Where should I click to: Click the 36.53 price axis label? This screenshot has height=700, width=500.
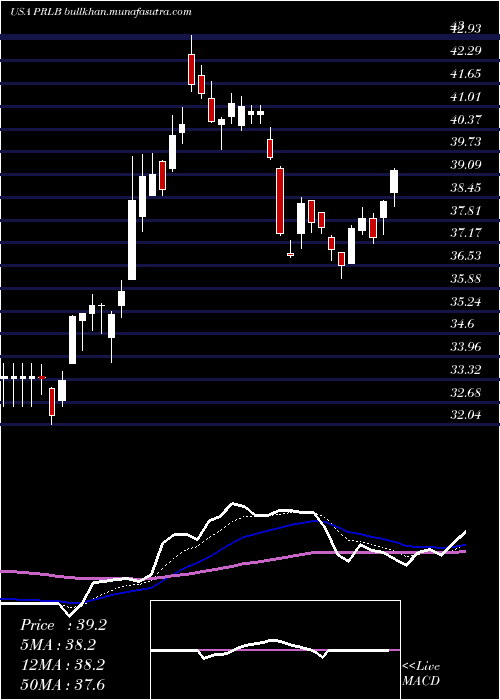[x=466, y=255]
